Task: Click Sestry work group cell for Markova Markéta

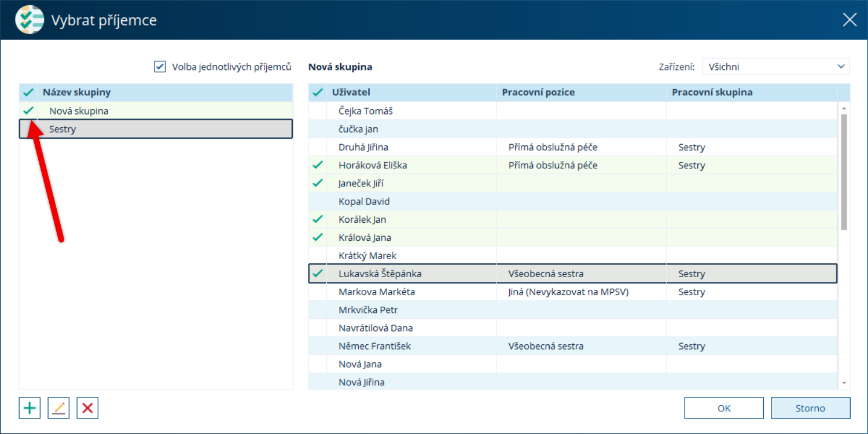Action: [x=752, y=292]
